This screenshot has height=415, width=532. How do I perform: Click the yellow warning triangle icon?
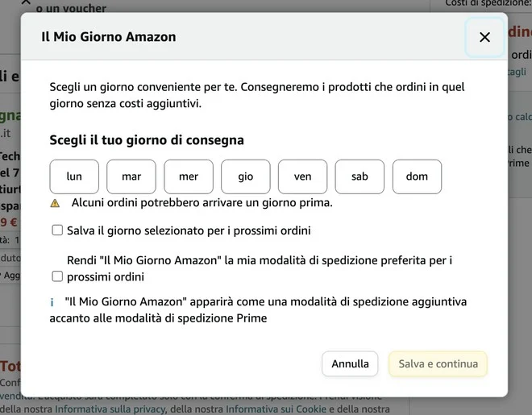click(x=55, y=203)
